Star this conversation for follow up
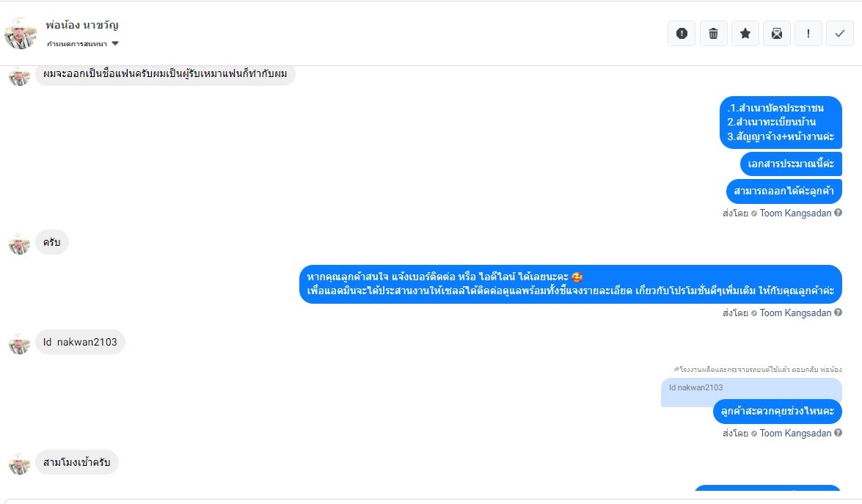Image resolution: width=862 pixels, height=504 pixels. pos(745,34)
